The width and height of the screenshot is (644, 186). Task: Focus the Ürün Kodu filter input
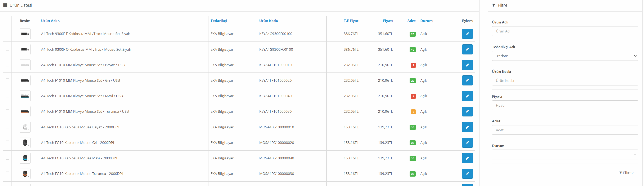pyautogui.click(x=565, y=81)
